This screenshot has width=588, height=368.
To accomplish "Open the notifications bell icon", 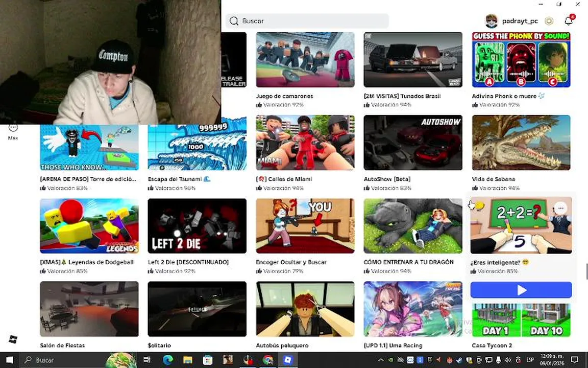I will pos(569,20).
